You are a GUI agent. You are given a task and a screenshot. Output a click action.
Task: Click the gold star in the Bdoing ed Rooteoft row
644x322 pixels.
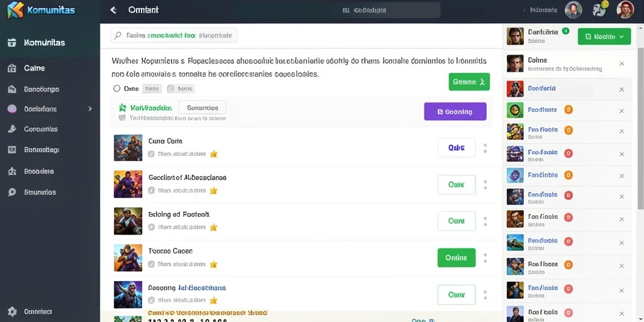click(213, 227)
